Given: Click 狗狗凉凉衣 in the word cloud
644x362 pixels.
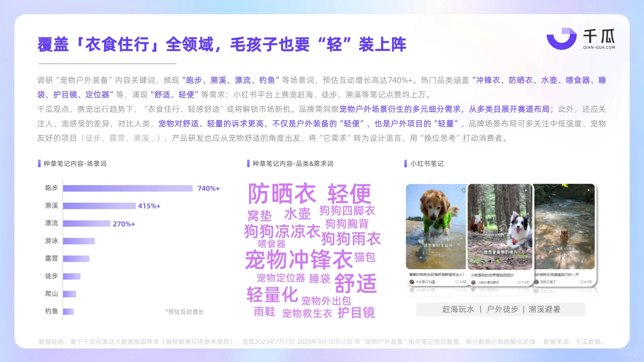Looking at the screenshot, I should (282, 231).
